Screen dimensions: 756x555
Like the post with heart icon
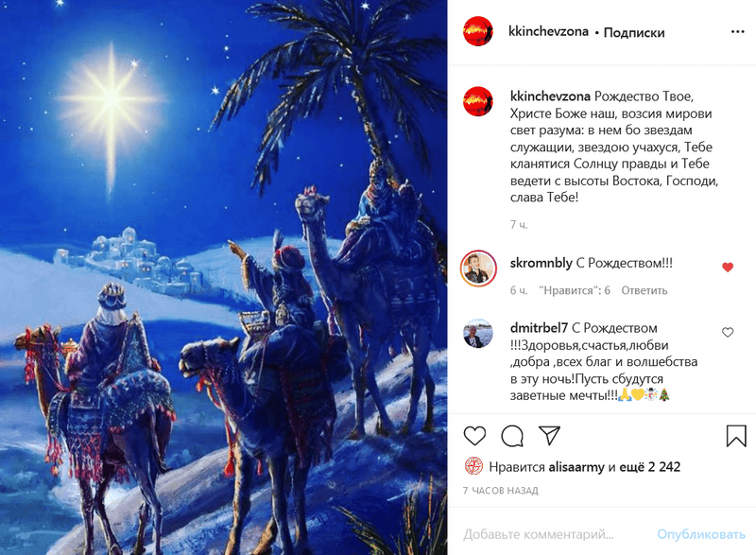474,436
